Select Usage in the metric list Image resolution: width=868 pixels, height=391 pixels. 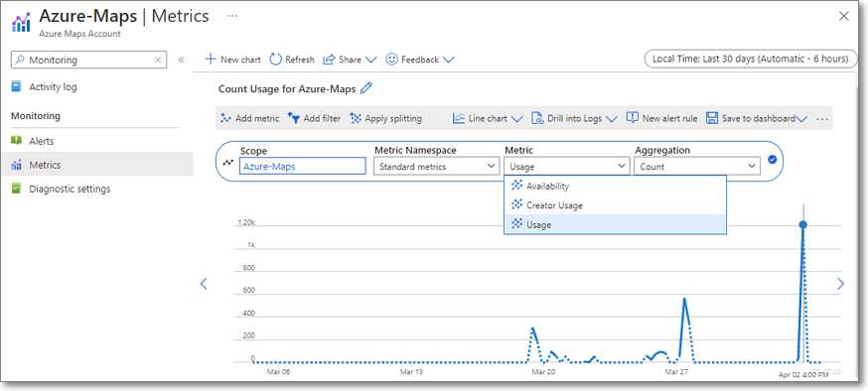615,224
